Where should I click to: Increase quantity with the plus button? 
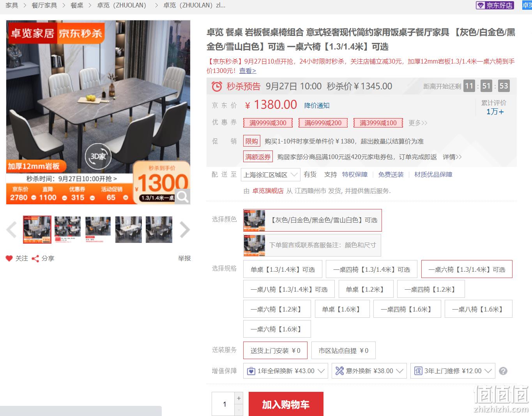[239, 398]
